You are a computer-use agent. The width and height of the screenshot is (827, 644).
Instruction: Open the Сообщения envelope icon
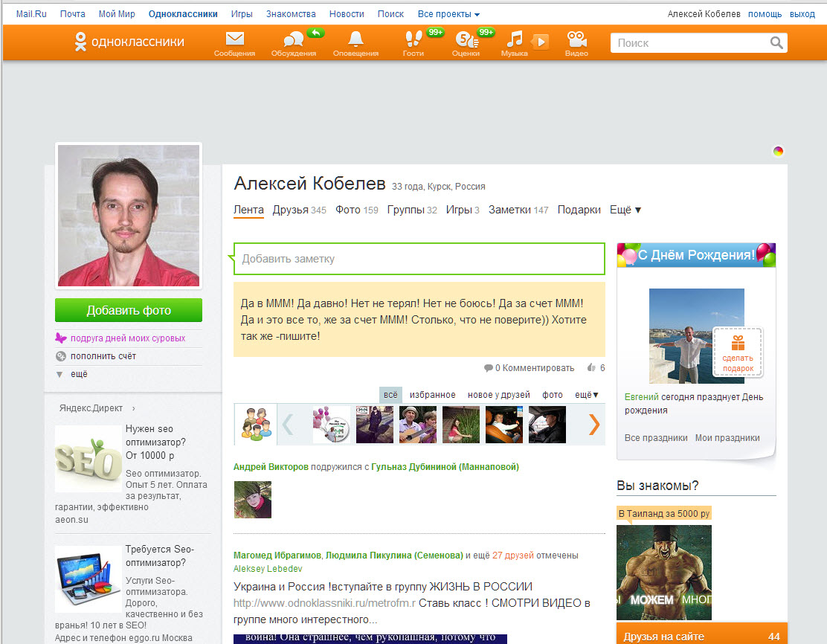tap(235, 39)
